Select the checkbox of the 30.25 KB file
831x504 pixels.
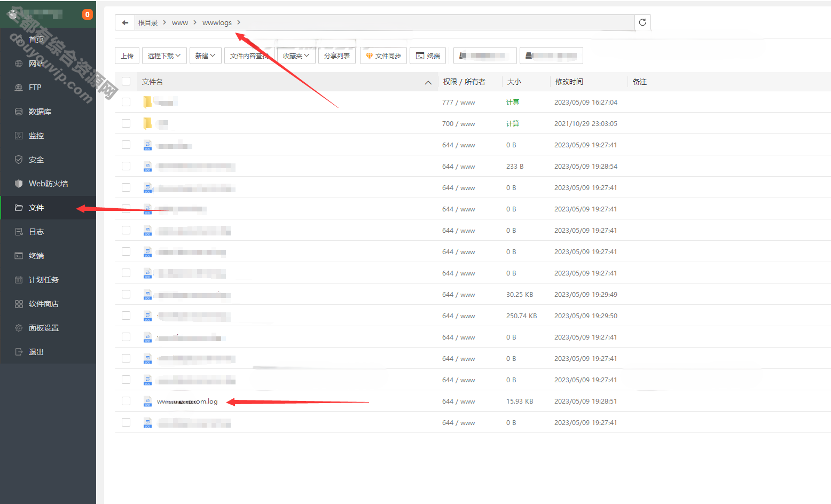[x=126, y=294]
